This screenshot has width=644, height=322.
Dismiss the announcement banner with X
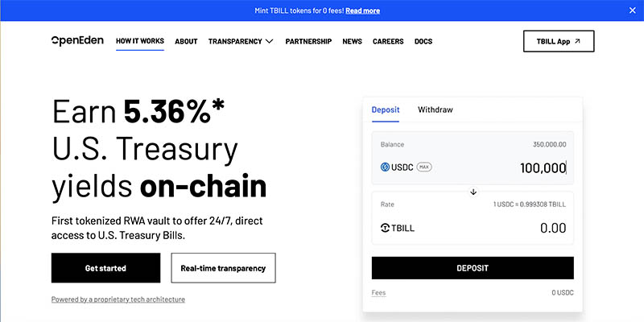point(632,10)
